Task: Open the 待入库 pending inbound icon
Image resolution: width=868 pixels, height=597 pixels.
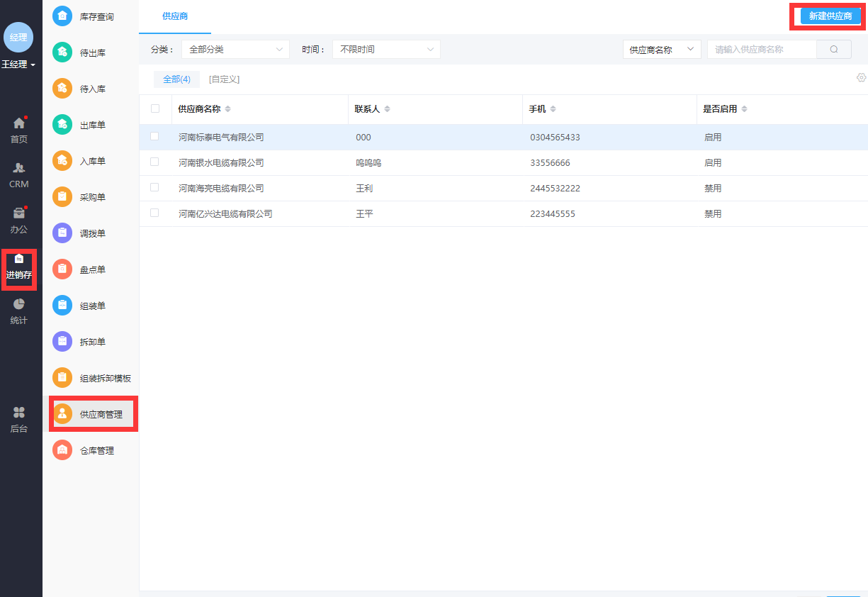Action: pyautogui.click(x=62, y=88)
